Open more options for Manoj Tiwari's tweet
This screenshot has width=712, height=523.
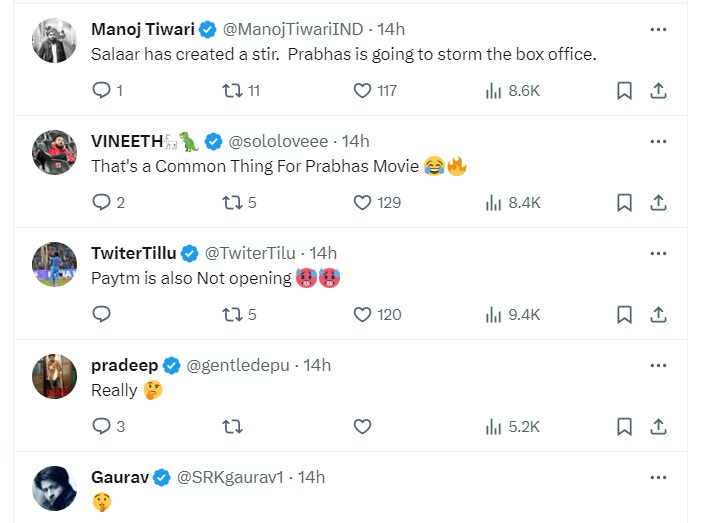658,29
